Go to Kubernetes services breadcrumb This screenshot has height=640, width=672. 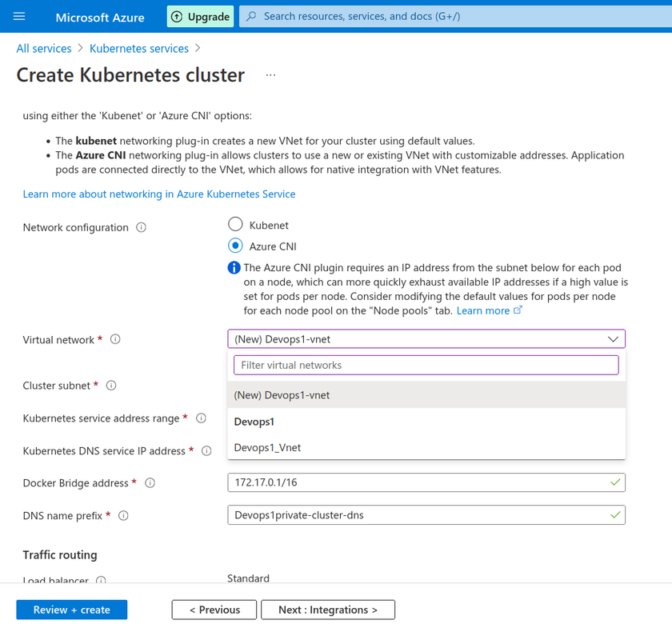pos(139,49)
